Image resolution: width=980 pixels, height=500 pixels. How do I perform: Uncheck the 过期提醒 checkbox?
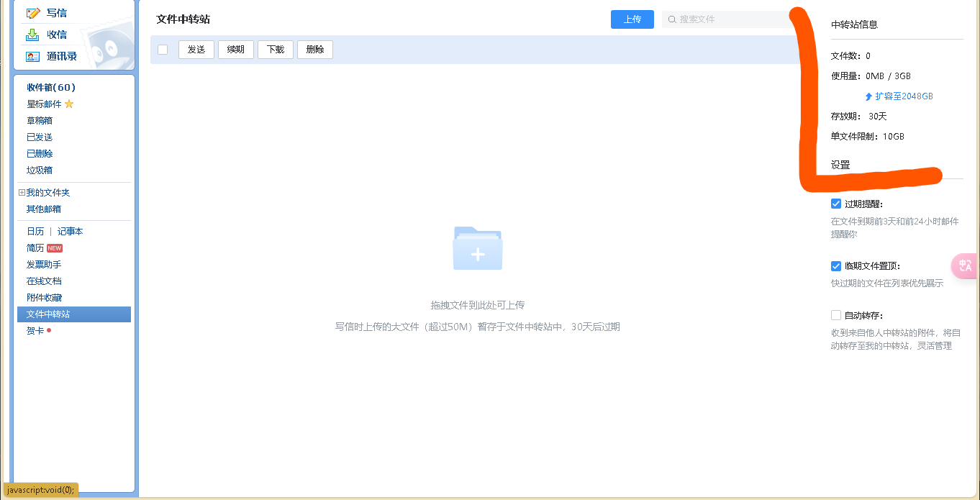(836, 204)
